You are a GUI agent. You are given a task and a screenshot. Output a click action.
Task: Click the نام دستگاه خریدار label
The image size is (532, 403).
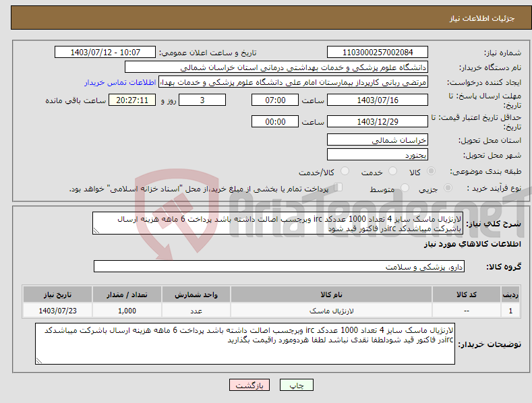490,68
